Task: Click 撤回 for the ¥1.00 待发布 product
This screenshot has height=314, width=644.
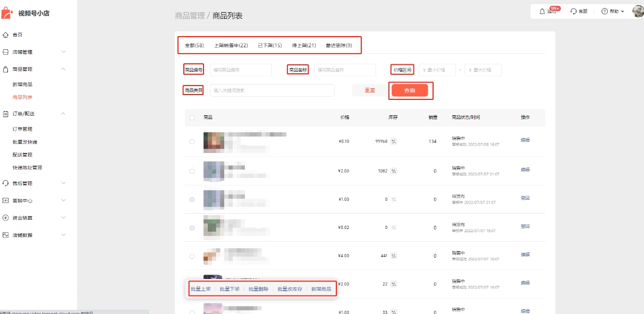Action: 525,198
